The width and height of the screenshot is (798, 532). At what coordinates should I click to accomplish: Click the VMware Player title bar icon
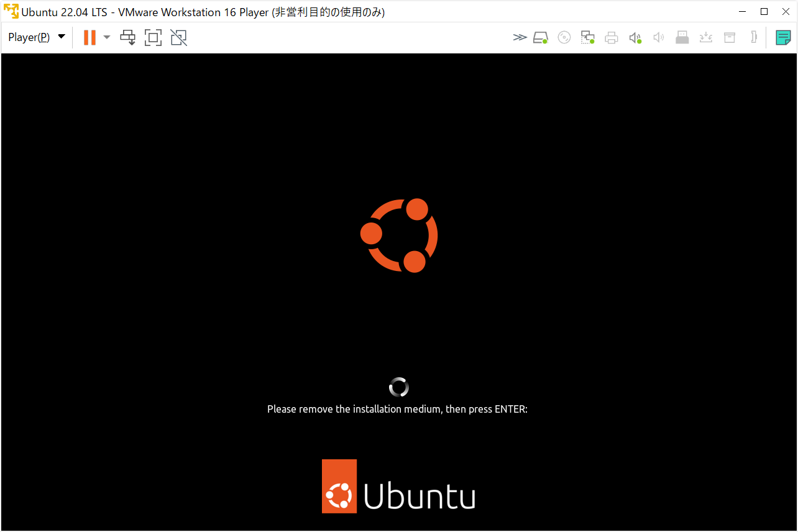(11, 11)
